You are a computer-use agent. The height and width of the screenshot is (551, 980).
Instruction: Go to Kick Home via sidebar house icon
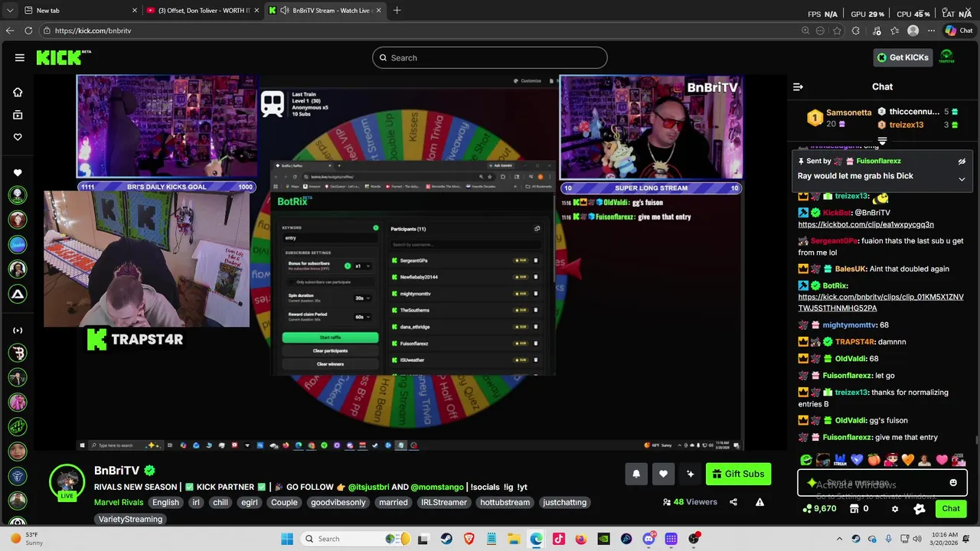pyautogui.click(x=18, y=92)
